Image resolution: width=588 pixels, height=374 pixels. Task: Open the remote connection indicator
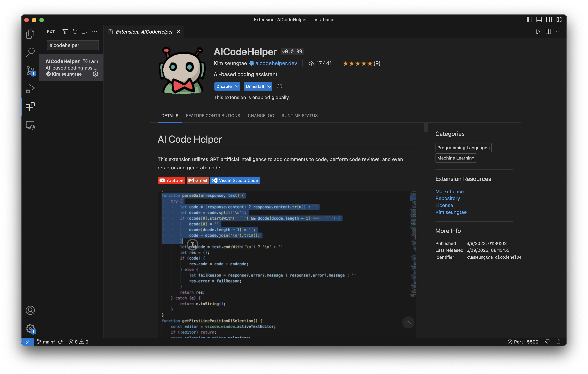[28, 342]
